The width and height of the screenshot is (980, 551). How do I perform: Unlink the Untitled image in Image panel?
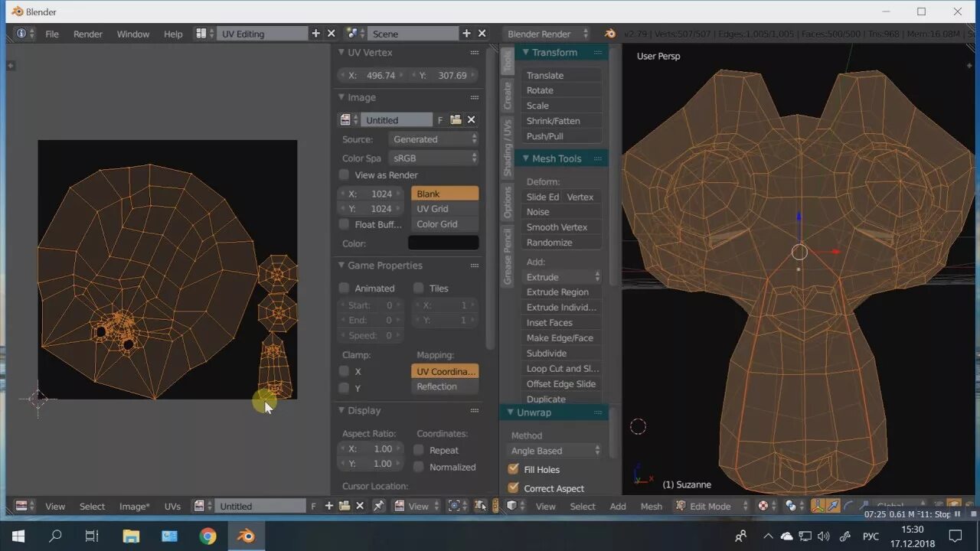[472, 120]
